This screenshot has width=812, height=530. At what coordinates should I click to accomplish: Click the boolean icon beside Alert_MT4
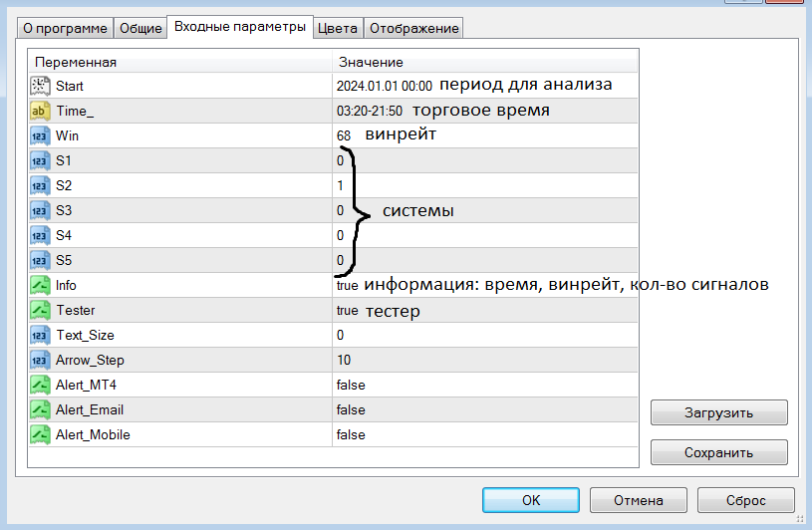point(40,386)
